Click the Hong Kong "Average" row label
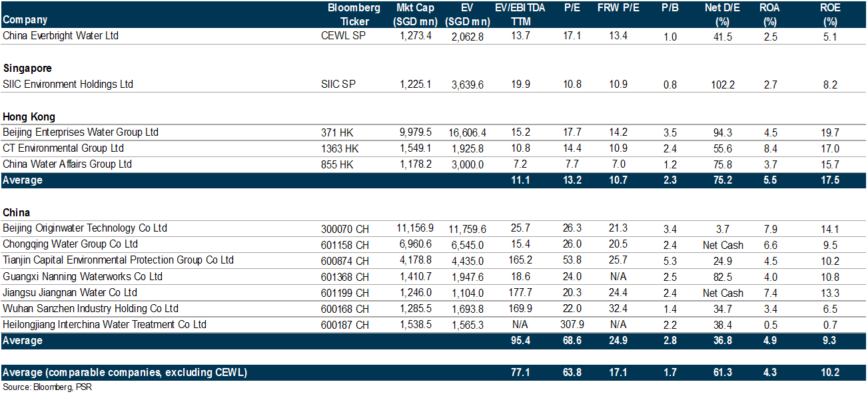 click(23, 180)
